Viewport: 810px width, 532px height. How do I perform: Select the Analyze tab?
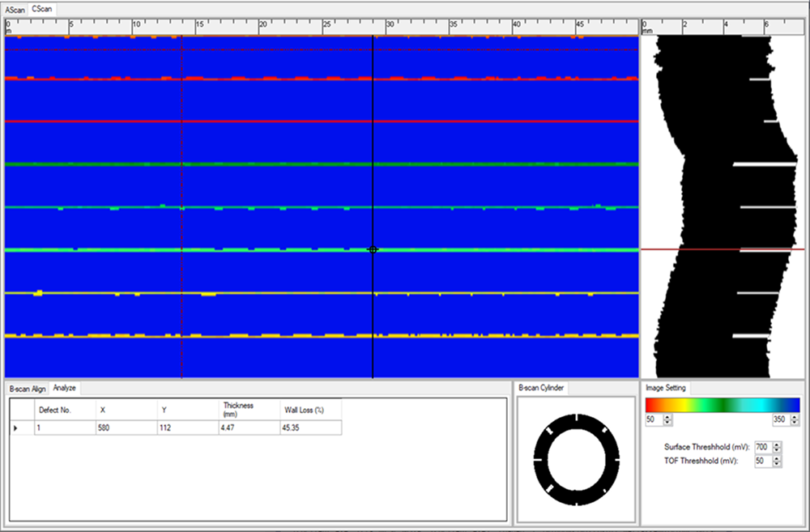point(64,389)
